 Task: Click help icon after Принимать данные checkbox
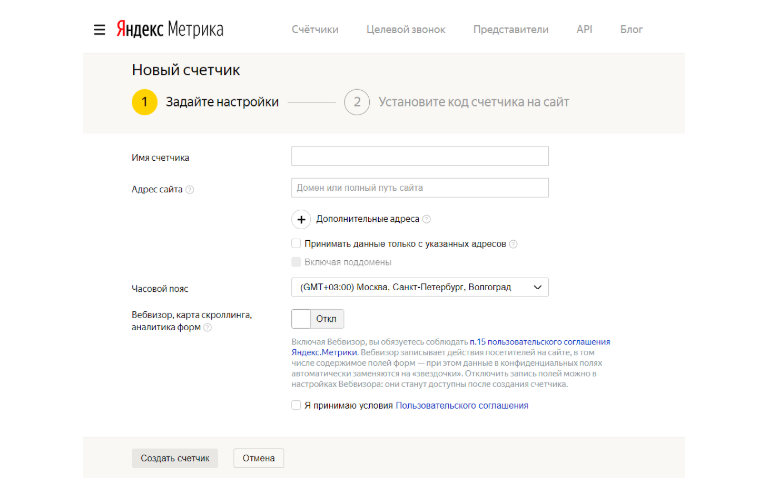513,243
